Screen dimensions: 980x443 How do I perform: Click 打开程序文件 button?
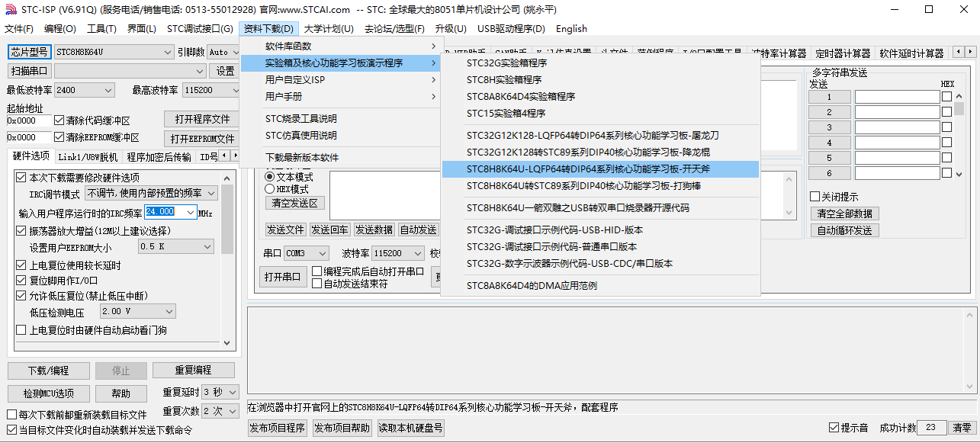pyautogui.click(x=202, y=120)
